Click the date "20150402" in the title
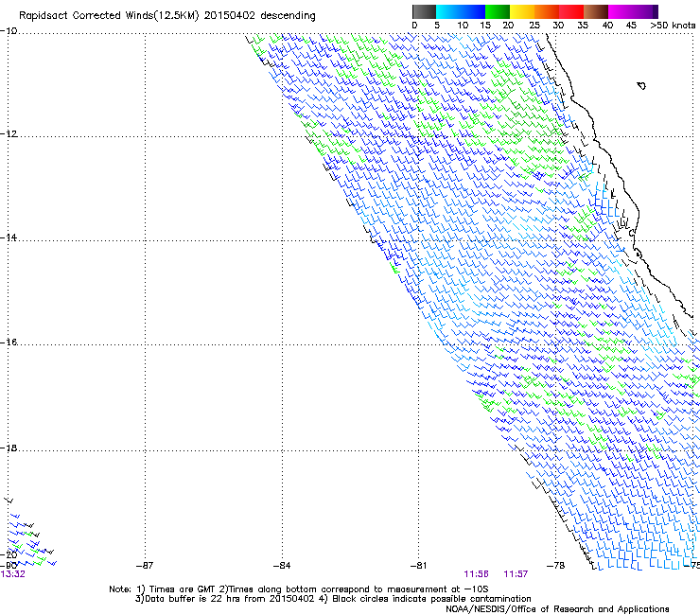This screenshot has width=700, height=615. (230, 16)
